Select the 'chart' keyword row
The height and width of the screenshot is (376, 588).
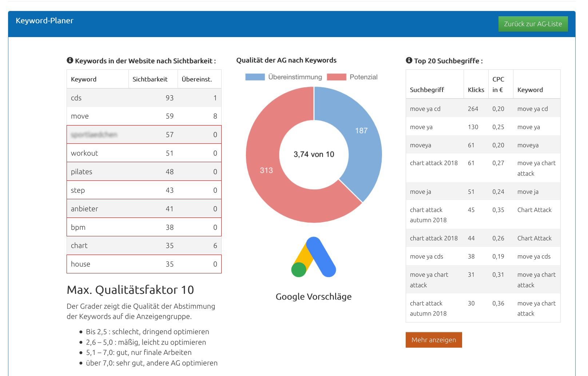point(144,245)
